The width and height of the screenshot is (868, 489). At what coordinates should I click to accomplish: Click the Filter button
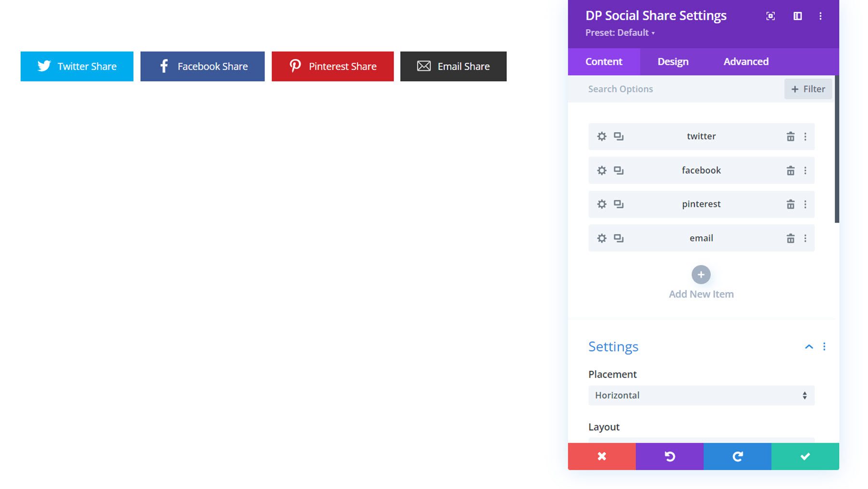click(808, 89)
